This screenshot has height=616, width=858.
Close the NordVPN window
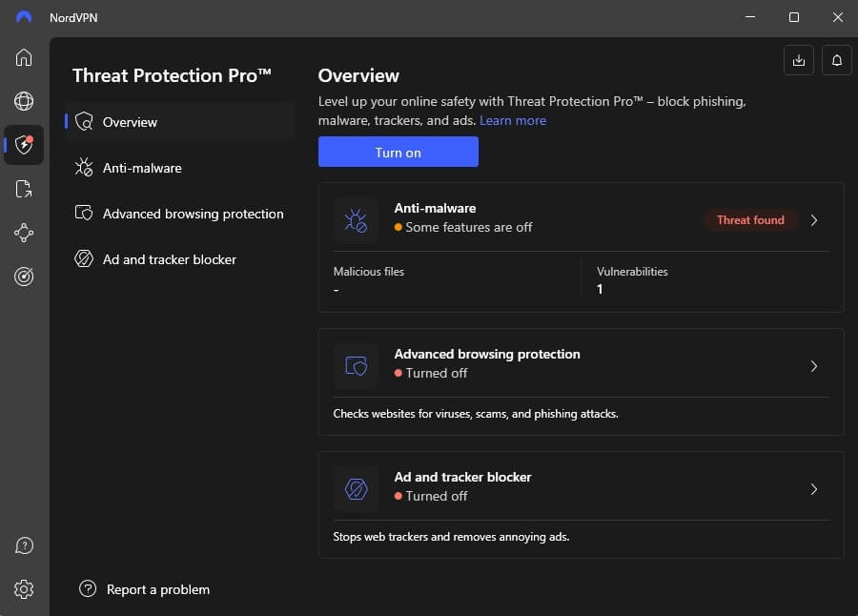838,17
